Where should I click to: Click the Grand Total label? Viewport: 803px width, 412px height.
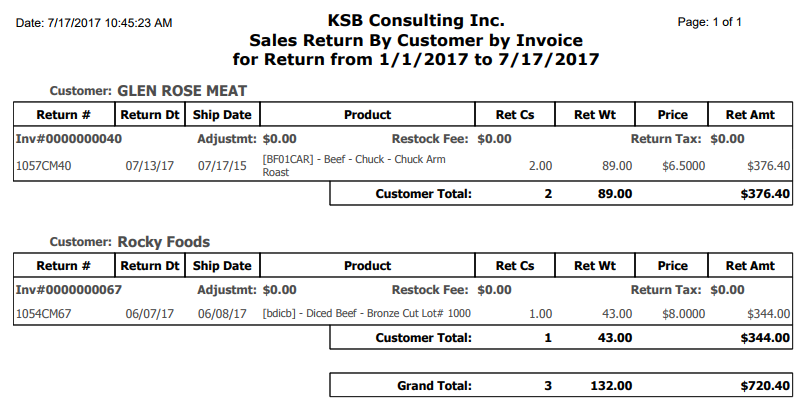point(435,385)
